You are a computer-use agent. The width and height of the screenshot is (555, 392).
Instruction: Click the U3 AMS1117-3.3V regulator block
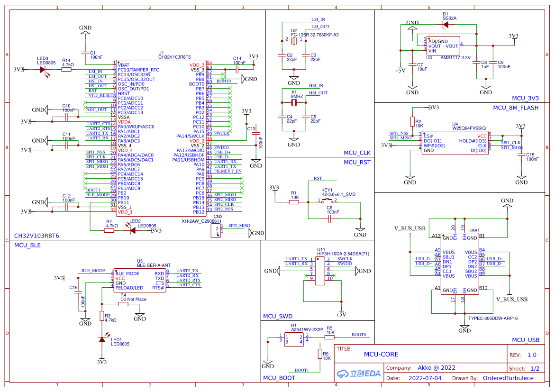point(443,46)
